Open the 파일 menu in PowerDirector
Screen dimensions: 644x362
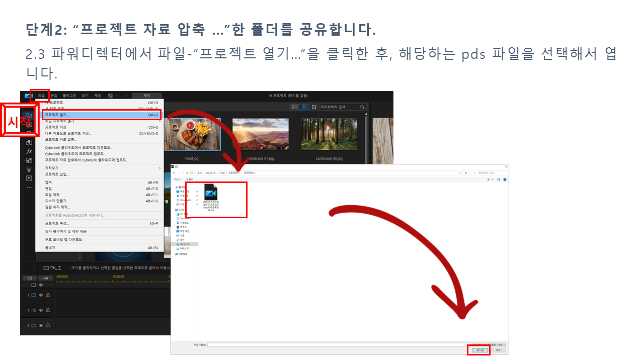tap(41, 95)
